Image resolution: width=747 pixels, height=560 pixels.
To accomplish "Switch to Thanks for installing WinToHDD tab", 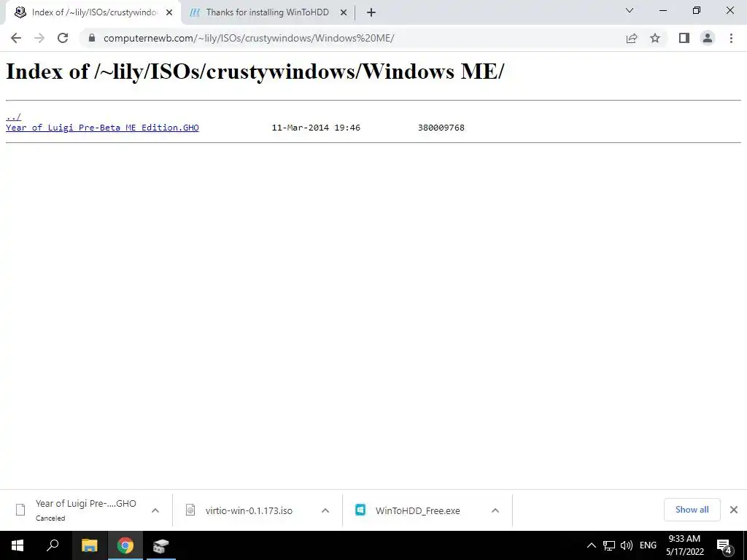I will coord(267,12).
